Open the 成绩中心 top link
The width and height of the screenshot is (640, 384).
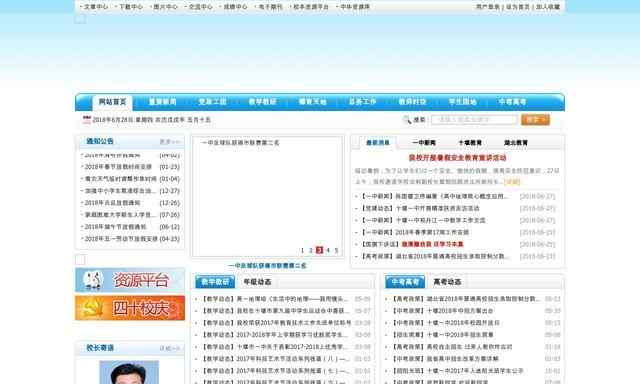tap(235, 7)
